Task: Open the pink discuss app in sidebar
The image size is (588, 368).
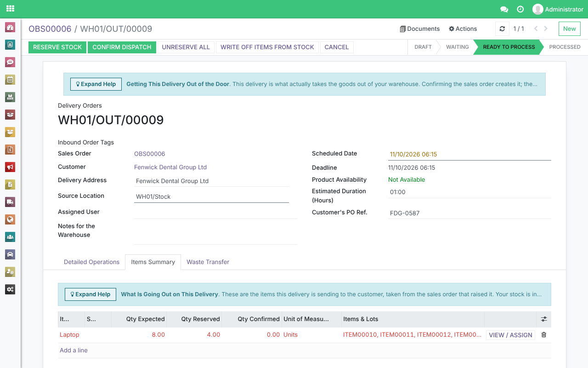Action: 10,62
